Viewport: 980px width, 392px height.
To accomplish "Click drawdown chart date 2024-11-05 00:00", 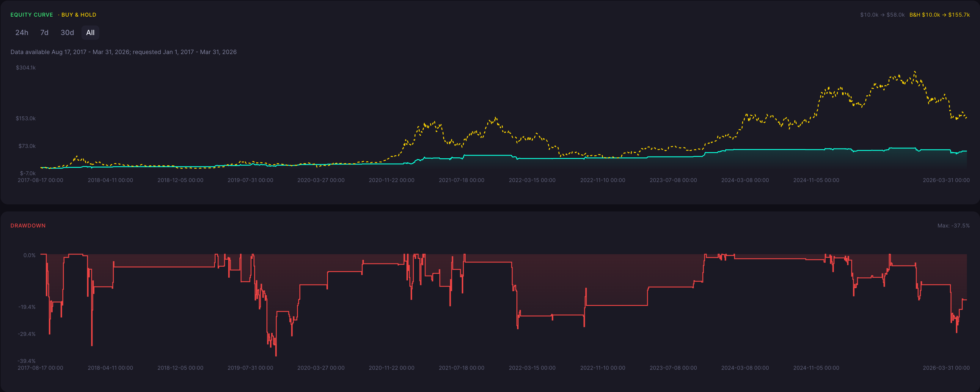I will pyautogui.click(x=816, y=368).
